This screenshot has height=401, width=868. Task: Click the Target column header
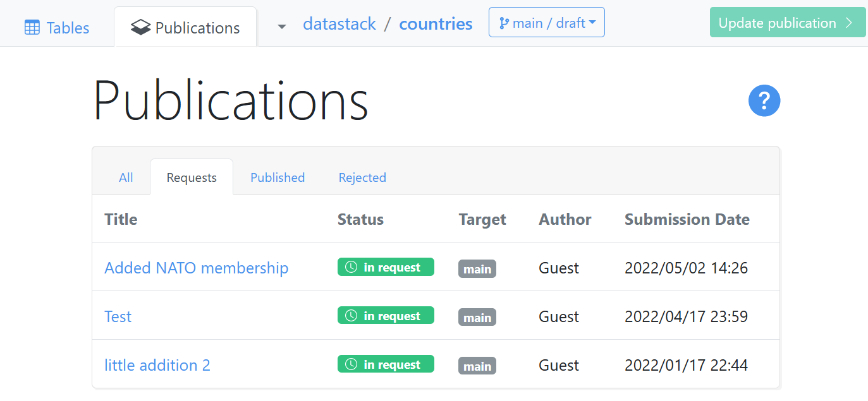482,219
